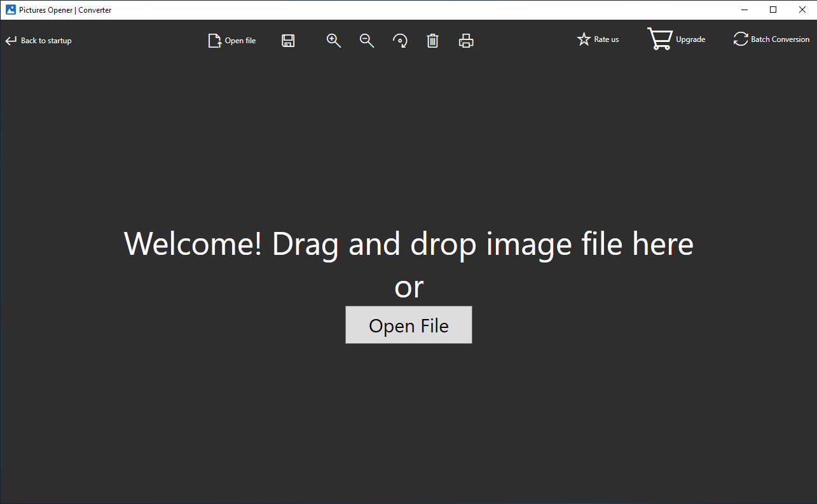817x504 pixels.
Task: Choose the 'Rate us' text label
Action: coord(607,39)
